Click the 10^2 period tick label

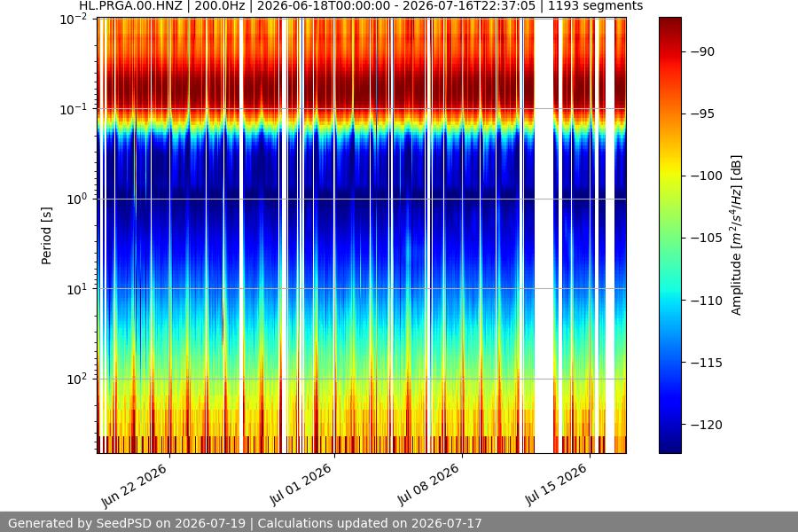[x=77, y=379]
